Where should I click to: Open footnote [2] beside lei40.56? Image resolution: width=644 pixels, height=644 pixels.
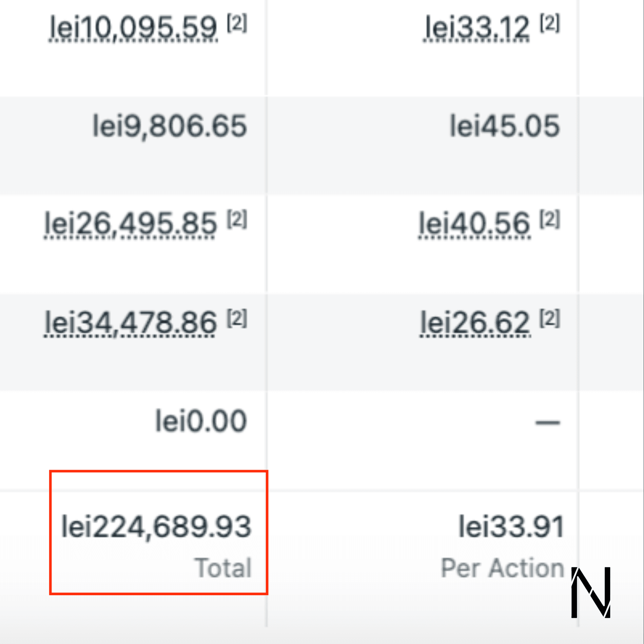coord(550,219)
